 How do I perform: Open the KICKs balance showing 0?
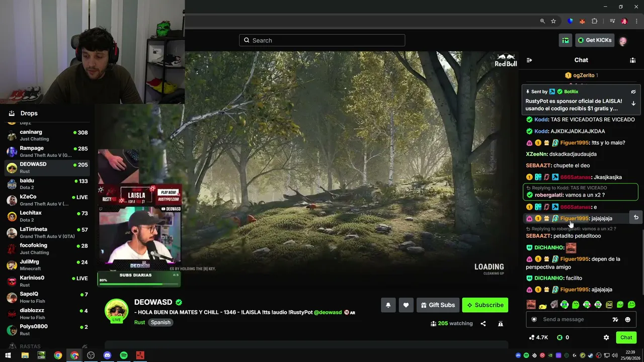(x=563, y=337)
